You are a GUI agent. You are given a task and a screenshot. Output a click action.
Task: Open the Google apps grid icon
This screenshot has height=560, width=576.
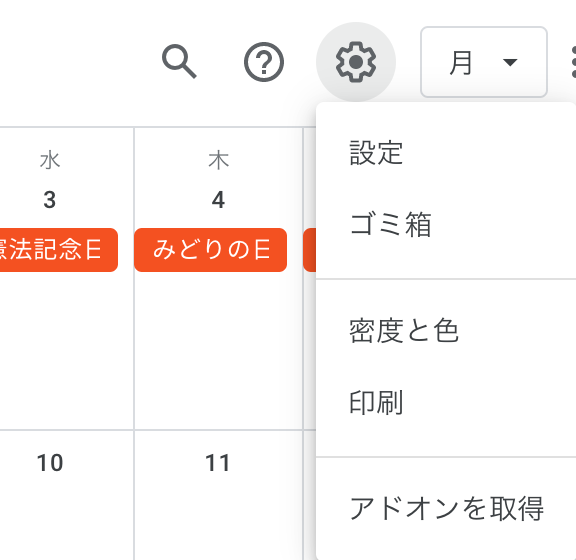click(571, 62)
